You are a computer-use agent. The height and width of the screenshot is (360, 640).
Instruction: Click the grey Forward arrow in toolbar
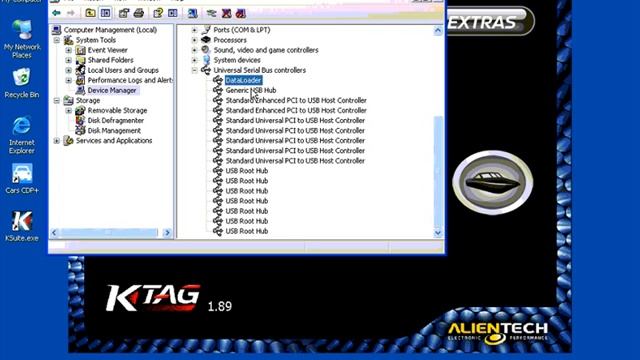(71, 13)
